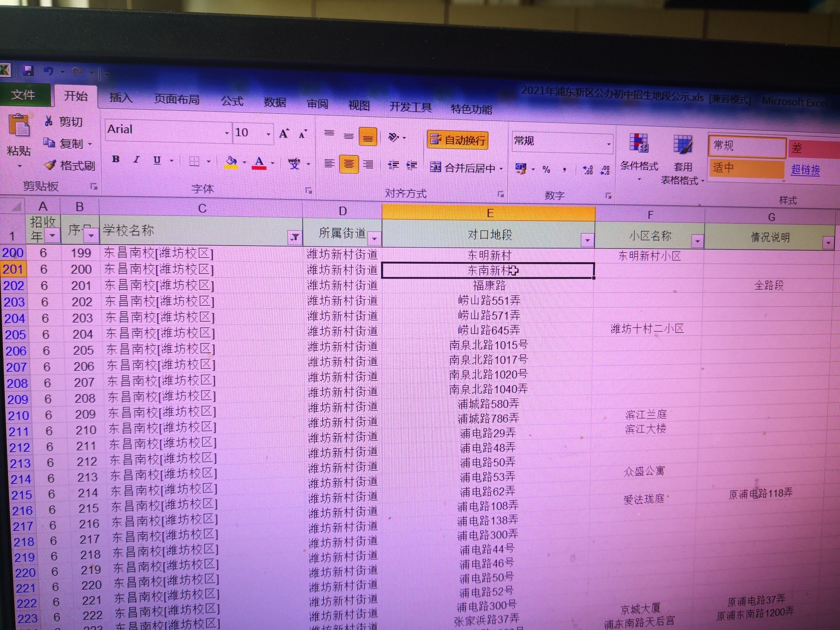840x630 pixels.
Task: Open filter dropdown for 学校名称 column
Action: click(294, 238)
